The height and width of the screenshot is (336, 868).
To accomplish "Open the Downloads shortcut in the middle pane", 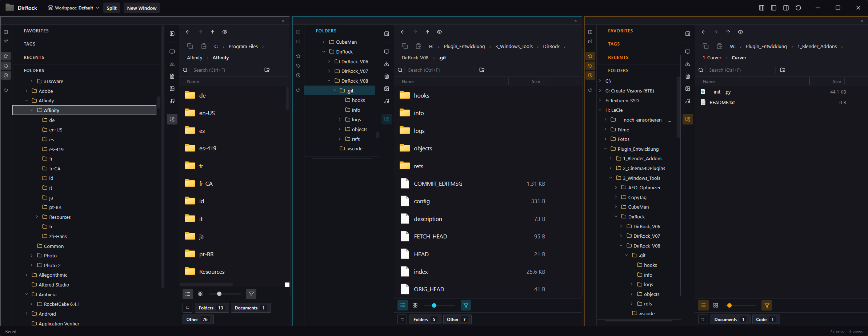I will (x=387, y=64).
